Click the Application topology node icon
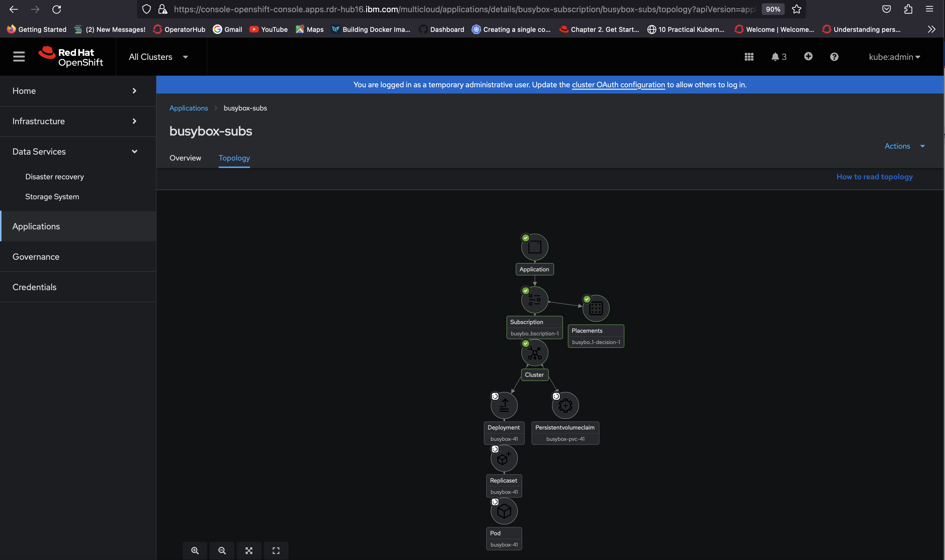945x560 pixels. tap(534, 247)
